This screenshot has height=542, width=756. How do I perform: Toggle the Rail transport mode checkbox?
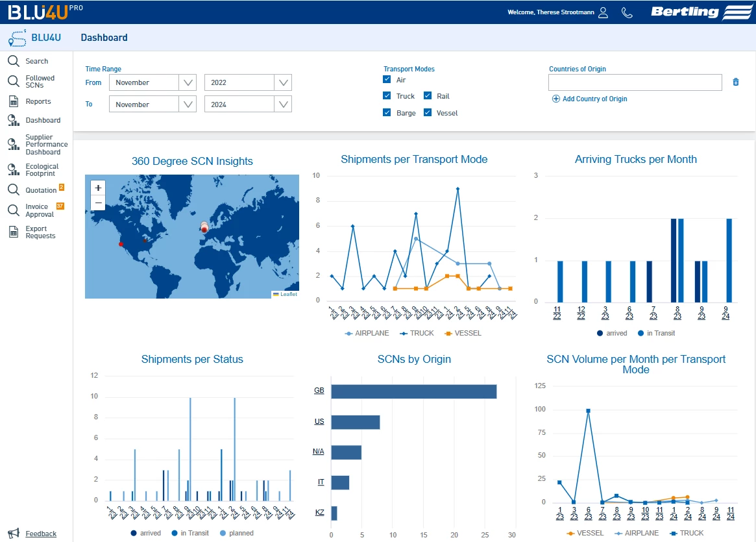428,96
